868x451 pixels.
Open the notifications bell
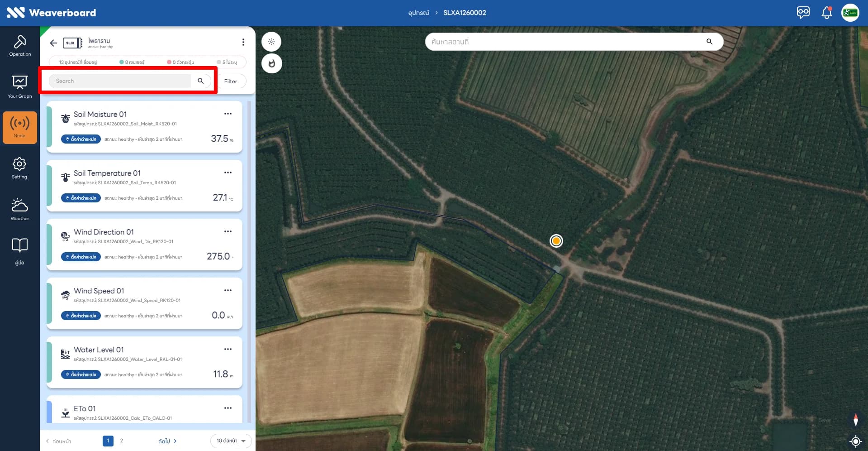tap(827, 13)
